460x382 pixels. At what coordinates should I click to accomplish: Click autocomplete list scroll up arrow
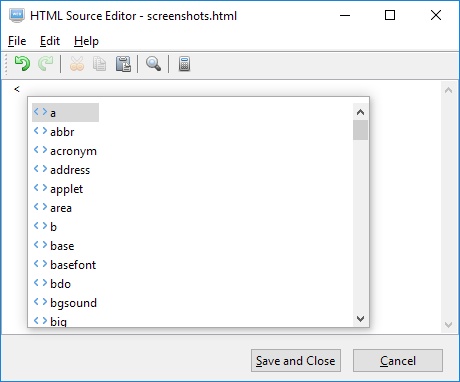pos(360,112)
